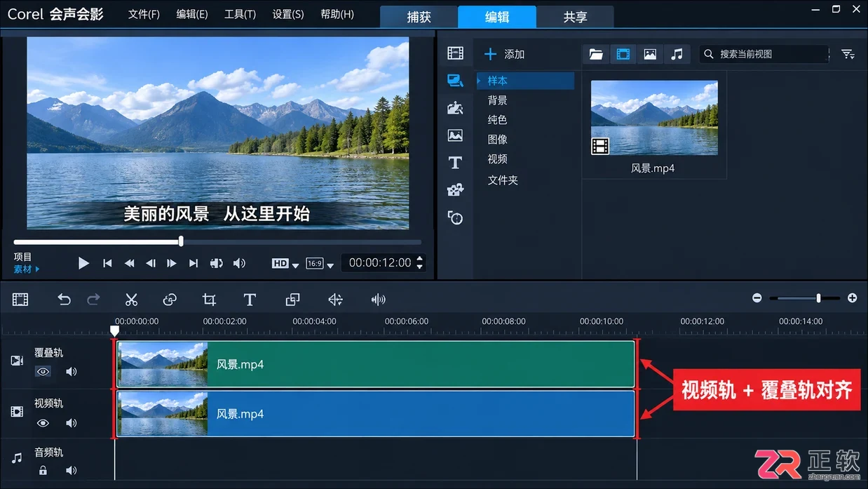Play the preview video
The height and width of the screenshot is (489, 868).
coord(83,263)
